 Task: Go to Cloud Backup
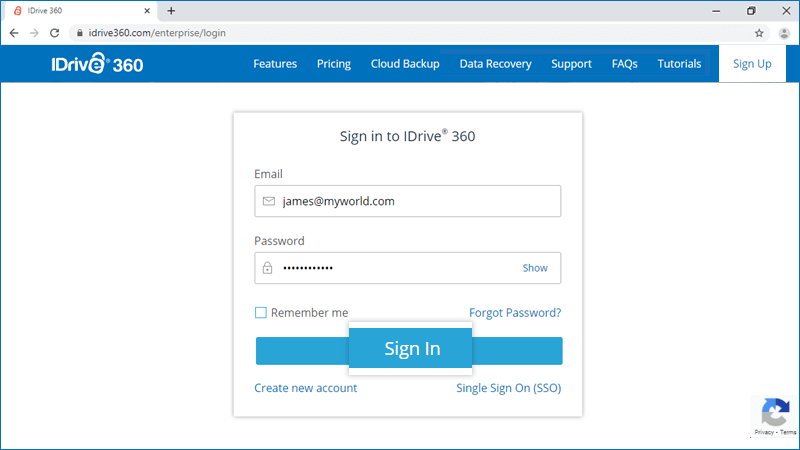coord(405,64)
